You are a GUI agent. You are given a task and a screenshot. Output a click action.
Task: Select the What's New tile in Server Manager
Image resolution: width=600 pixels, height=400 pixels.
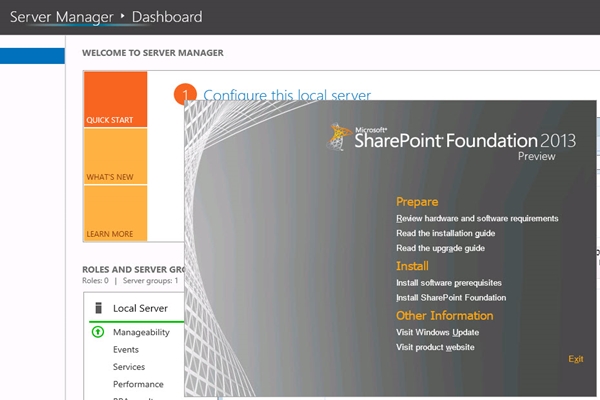[x=116, y=156]
